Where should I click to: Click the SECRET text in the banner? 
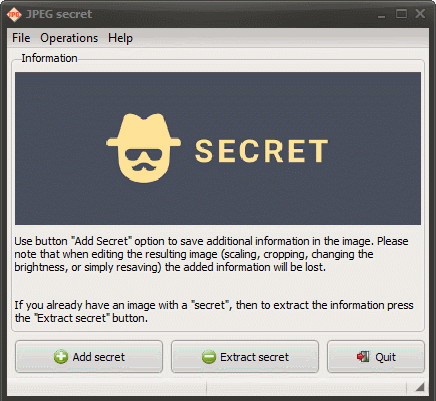(262, 151)
